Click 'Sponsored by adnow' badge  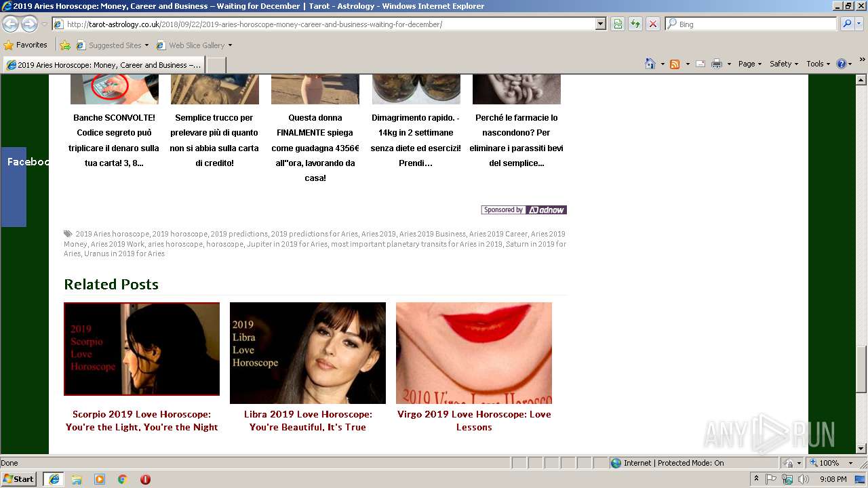(524, 210)
